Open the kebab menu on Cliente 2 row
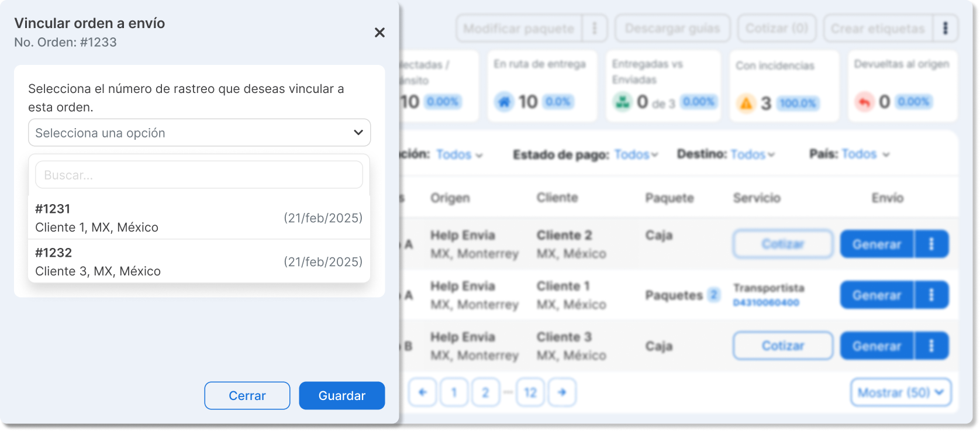The height and width of the screenshot is (431, 980). pos(931,244)
